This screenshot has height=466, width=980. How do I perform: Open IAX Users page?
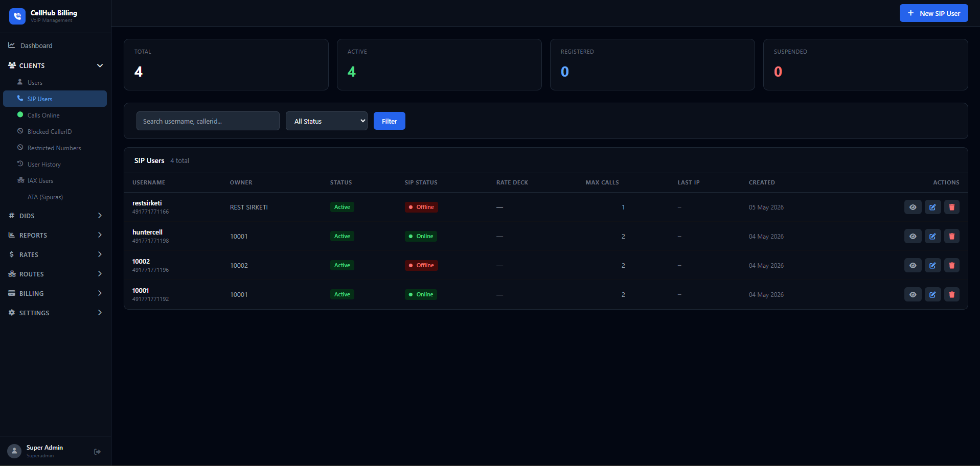[55, 180]
